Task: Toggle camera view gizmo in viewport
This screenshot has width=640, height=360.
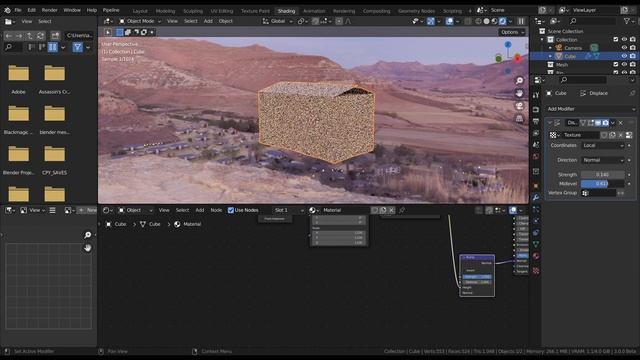Action: coord(519,106)
